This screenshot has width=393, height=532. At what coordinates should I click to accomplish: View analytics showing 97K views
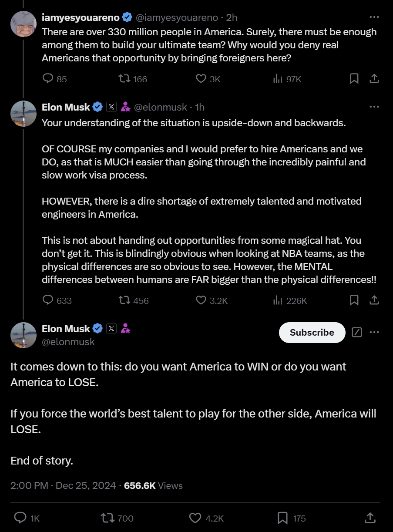click(x=277, y=79)
